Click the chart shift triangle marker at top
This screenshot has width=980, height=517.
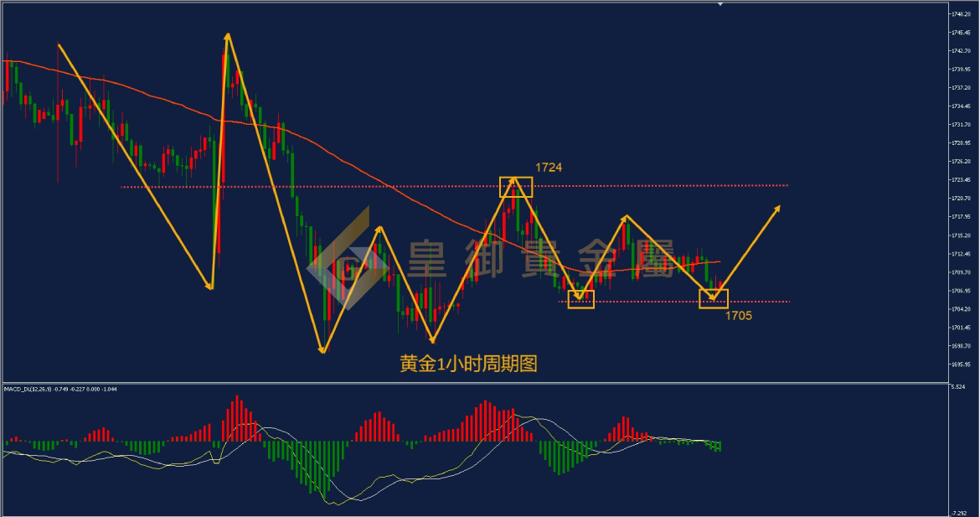pyautogui.click(x=720, y=3)
